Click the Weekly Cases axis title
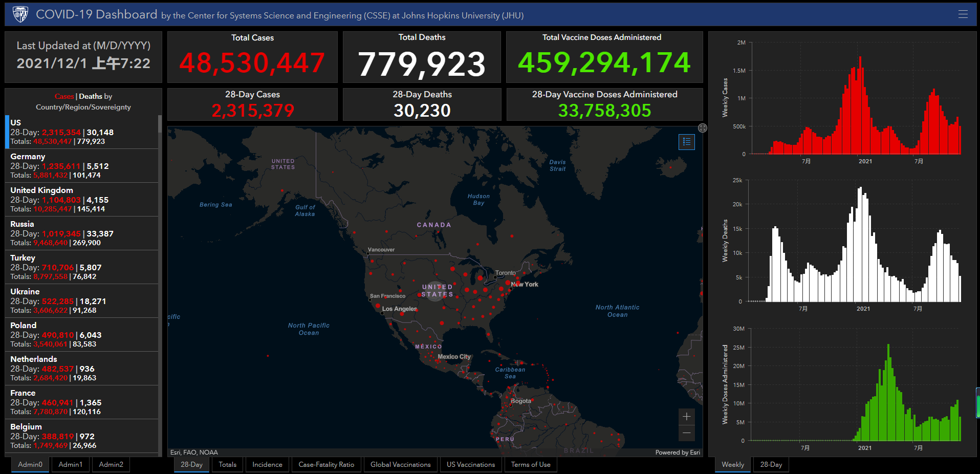Screen dimensions: 980x474 725,98
